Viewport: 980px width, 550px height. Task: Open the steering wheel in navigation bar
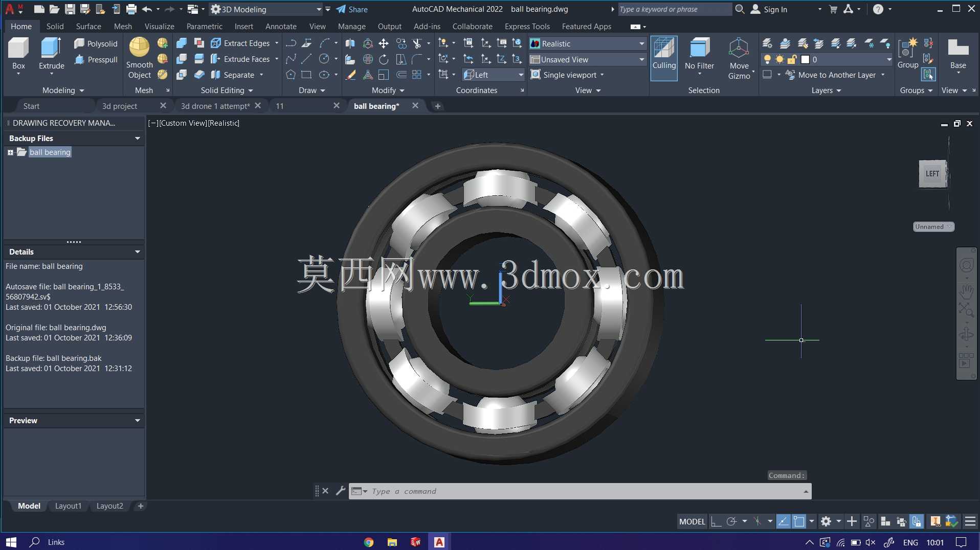click(966, 265)
